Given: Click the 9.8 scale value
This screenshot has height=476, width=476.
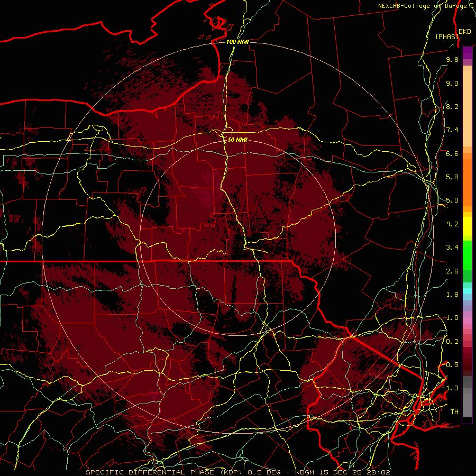Looking at the screenshot, I should click(x=452, y=59).
